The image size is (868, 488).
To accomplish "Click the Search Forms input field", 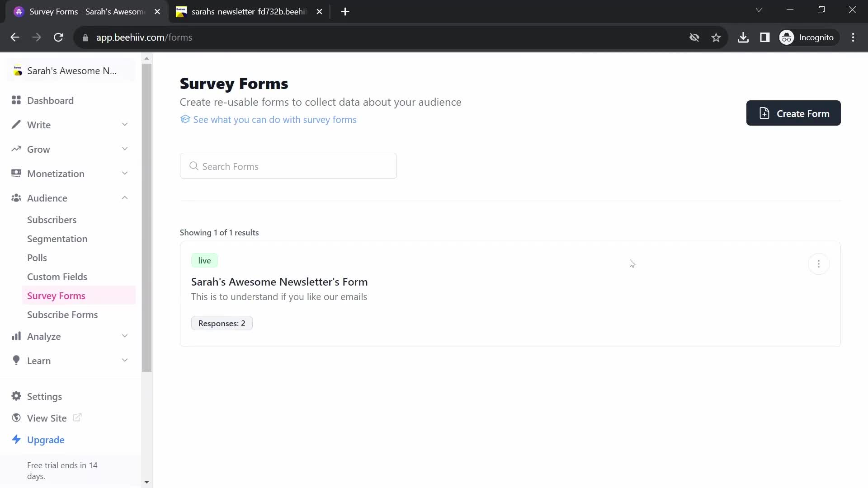I will click(x=289, y=166).
